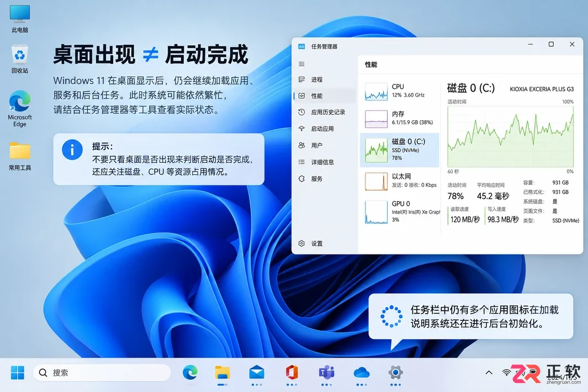Click the loading spinner in taskbar notice
Image resolution: width=588 pixels, height=392 pixels.
coord(391,316)
